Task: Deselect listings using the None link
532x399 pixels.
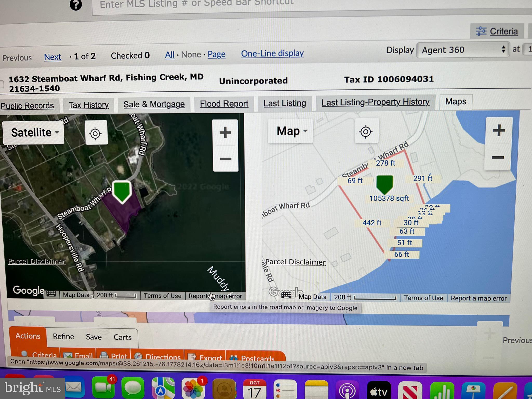Action: click(x=191, y=55)
